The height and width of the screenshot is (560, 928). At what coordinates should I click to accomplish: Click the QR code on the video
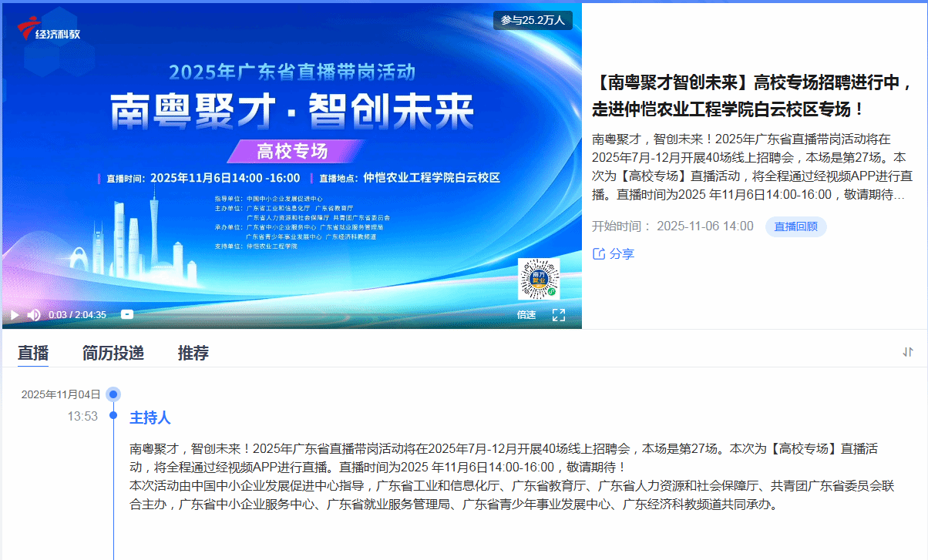[x=538, y=279]
